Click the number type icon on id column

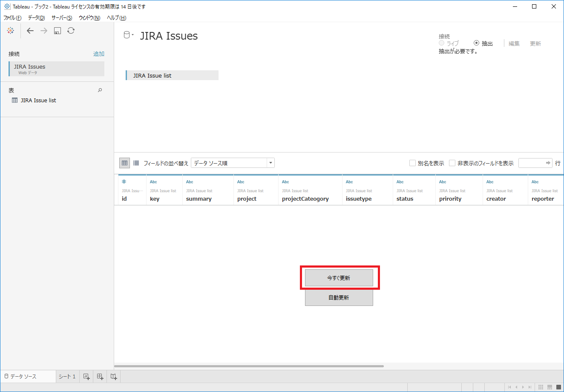click(x=124, y=182)
